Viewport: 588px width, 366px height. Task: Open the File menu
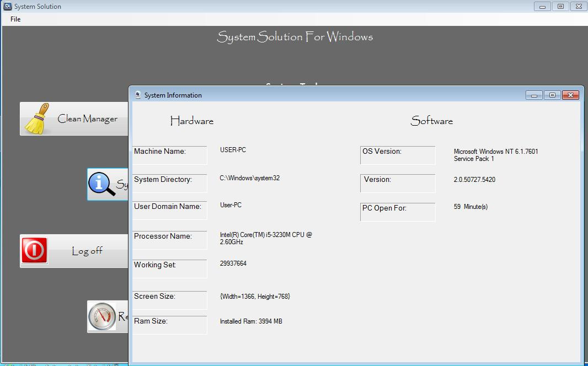click(15, 19)
